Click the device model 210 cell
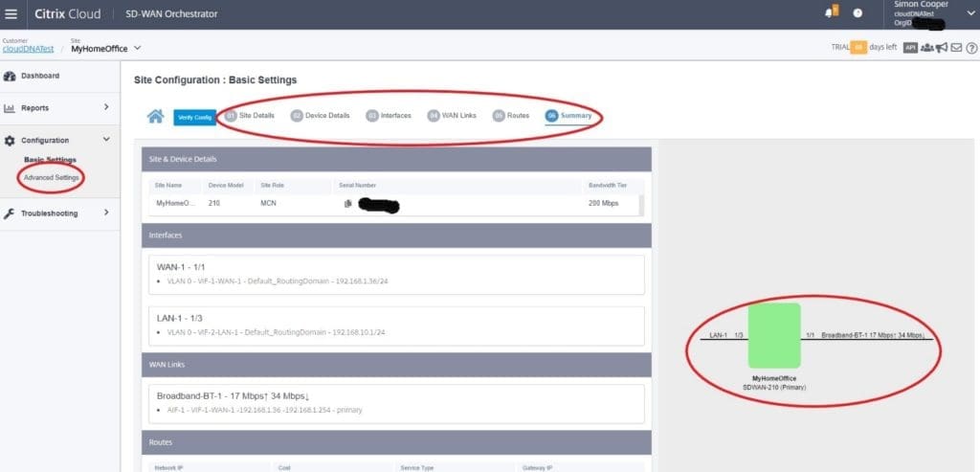This screenshot has width=980, height=472. click(x=214, y=203)
